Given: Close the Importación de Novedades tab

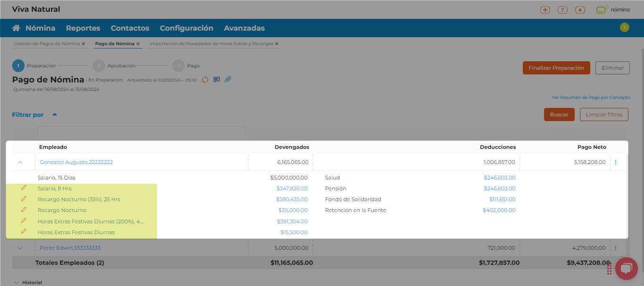Looking at the screenshot, I should pyautogui.click(x=277, y=44).
